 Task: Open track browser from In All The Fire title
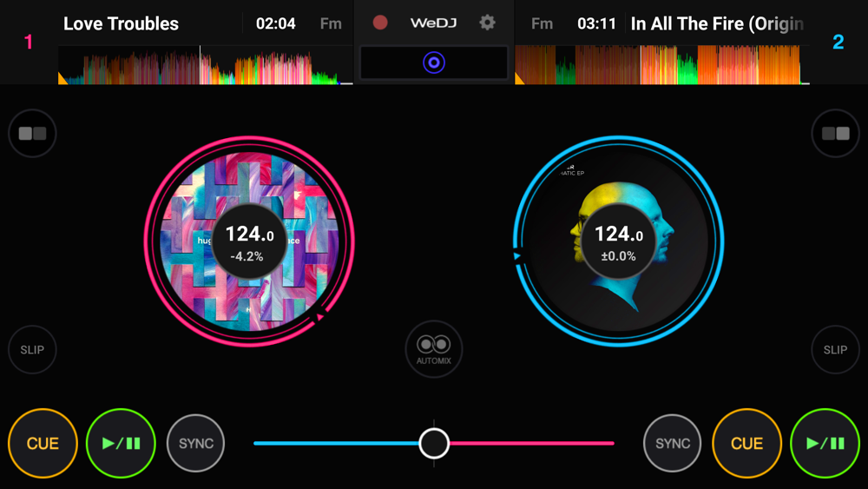click(717, 23)
